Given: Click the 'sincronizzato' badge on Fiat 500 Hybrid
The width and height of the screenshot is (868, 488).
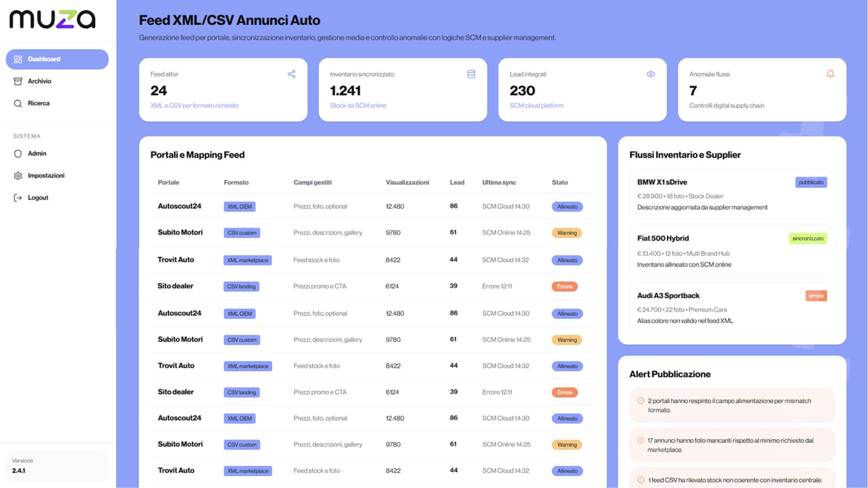Looking at the screenshot, I should [808, 239].
